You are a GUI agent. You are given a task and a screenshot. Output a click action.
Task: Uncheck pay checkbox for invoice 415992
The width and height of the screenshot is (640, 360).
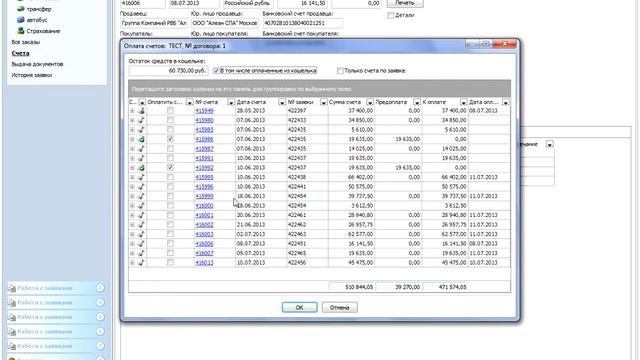click(170, 167)
